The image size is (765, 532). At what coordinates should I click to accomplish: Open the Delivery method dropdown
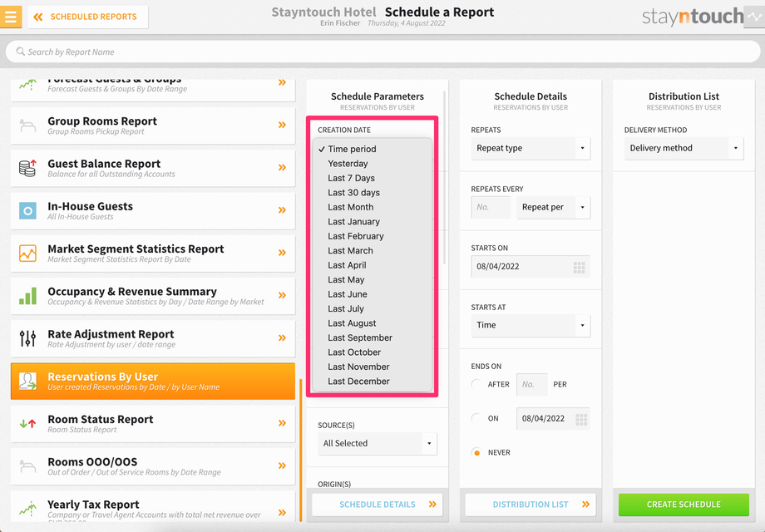click(684, 148)
